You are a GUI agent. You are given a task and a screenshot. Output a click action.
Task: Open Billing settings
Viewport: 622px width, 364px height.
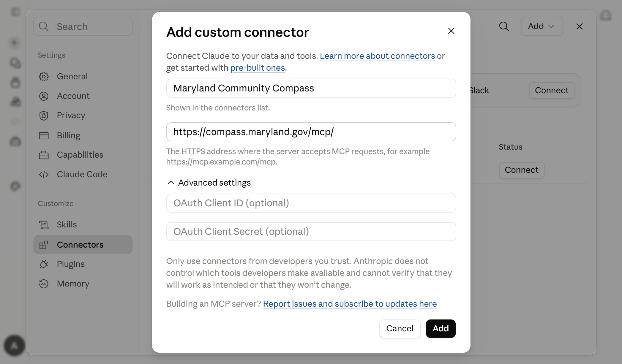pyautogui.click(x=83, y=135)
